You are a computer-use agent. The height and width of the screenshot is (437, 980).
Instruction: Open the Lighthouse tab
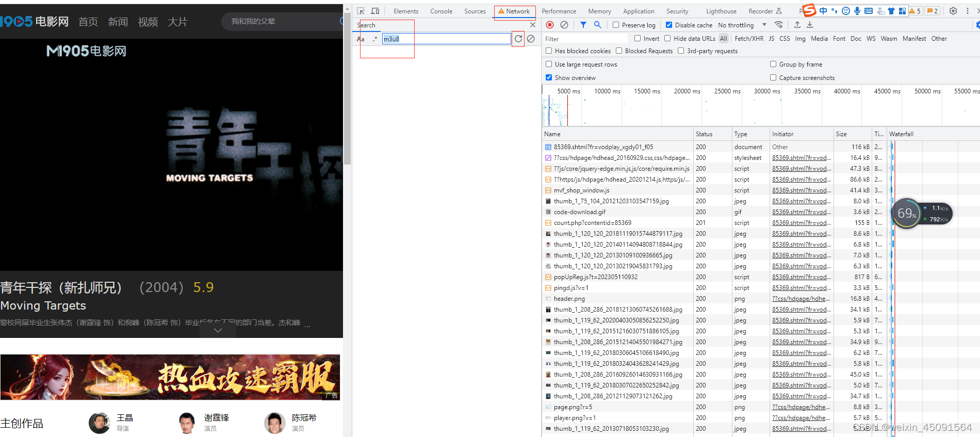(721, 11)
